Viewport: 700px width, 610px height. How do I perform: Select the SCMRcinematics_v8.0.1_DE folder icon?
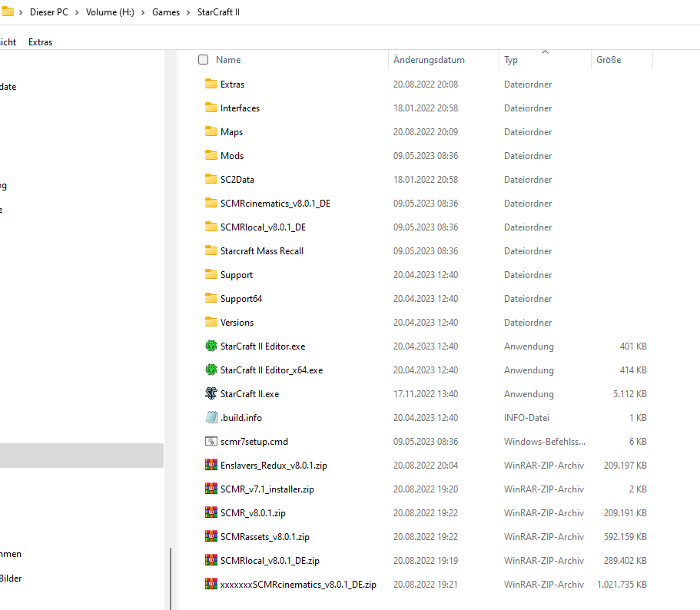point(211,203)
